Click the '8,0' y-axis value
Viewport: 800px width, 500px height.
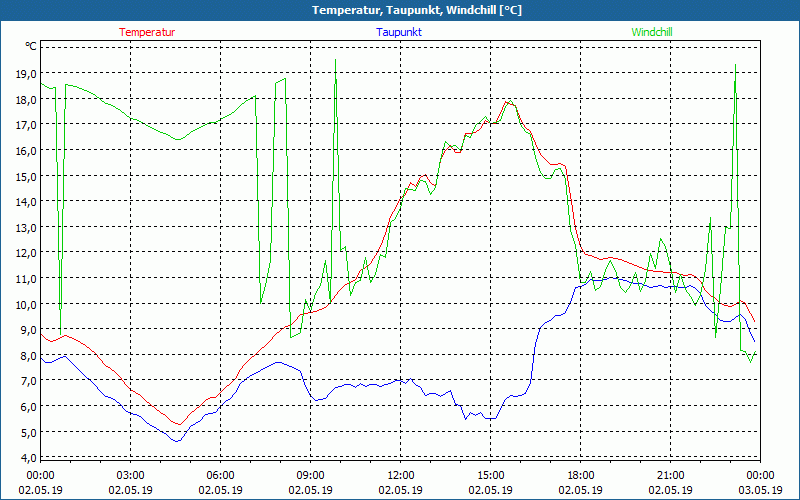click(29, 356)
